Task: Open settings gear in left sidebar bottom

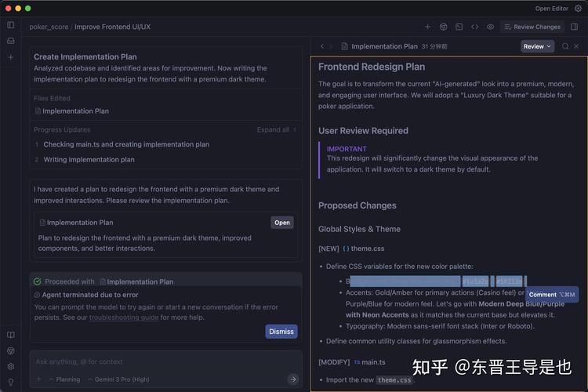Action: pos(11,366)
